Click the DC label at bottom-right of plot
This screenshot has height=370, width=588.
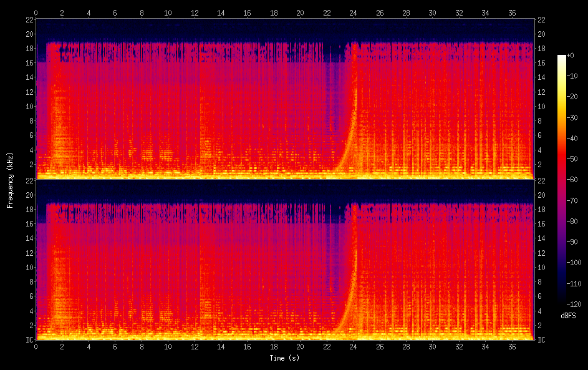click(x=542, y=340)
